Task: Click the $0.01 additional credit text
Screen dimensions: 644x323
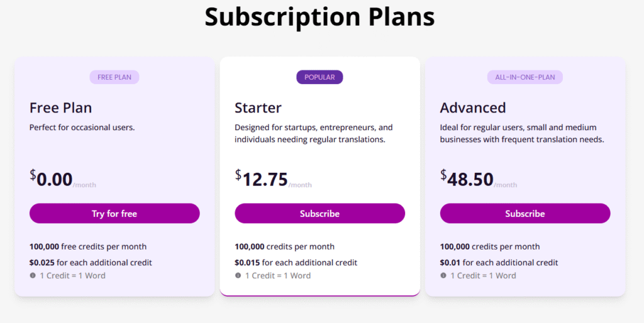Action: (499, 262)
